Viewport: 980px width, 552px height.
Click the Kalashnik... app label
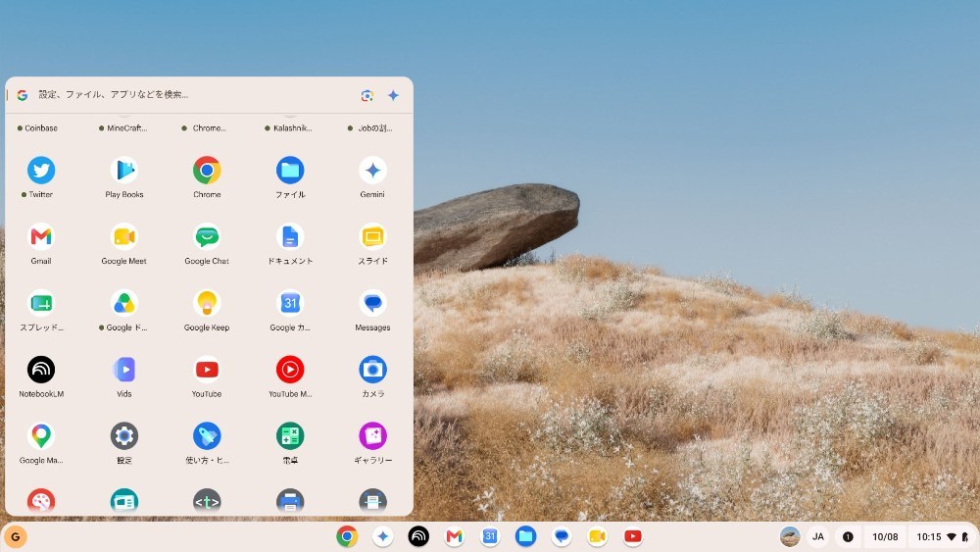coord(292,128)
